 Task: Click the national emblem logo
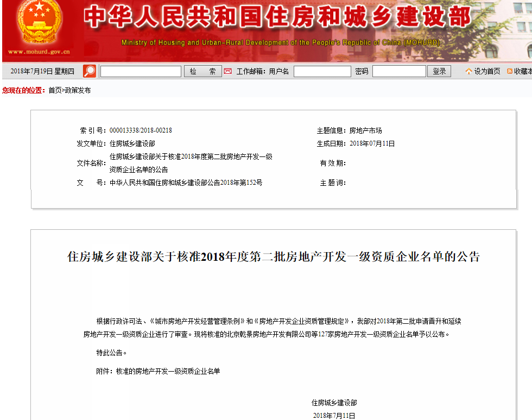pos(37,24)
